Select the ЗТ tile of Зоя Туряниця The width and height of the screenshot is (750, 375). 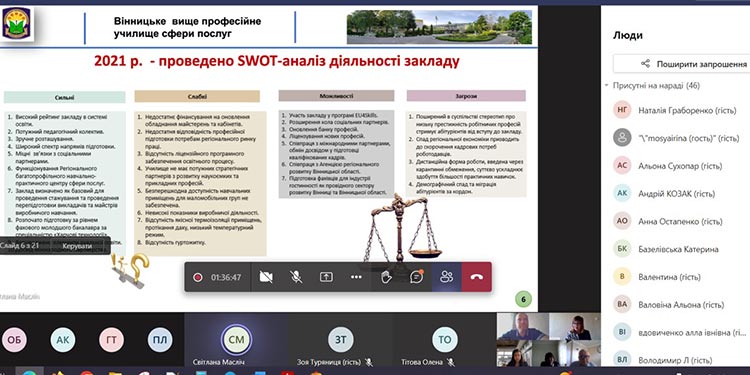tap(341, 340)
